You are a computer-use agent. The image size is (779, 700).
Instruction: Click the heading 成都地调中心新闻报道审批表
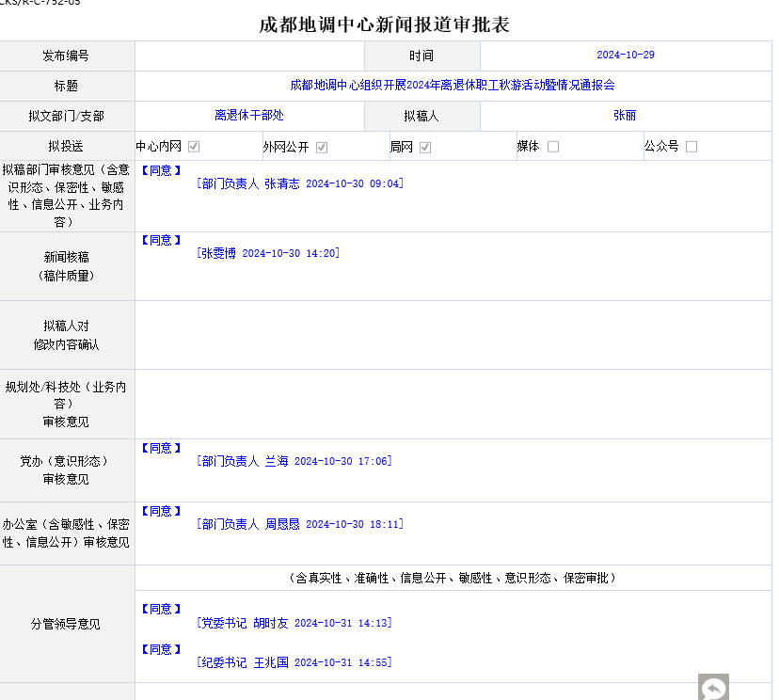(x=385, y=24)
